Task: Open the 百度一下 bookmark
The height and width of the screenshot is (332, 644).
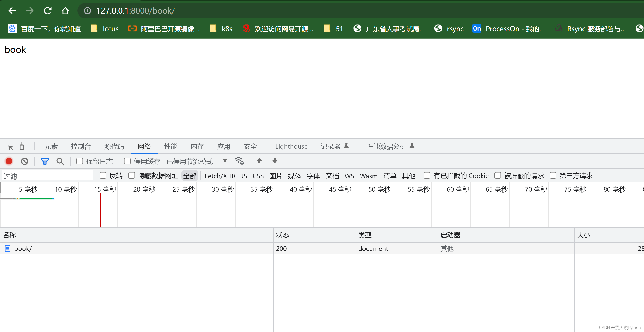Action: pos(44,29)
